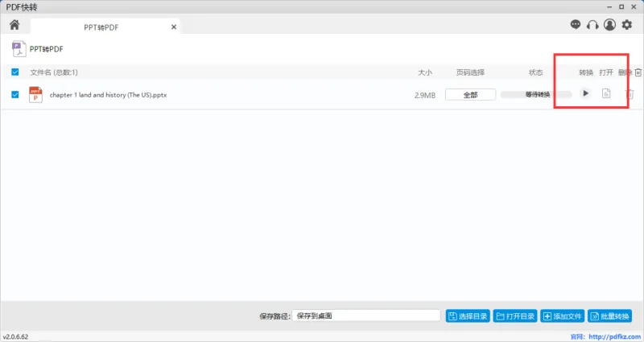Toggle select-all files checkbox in header

[15, 72]
